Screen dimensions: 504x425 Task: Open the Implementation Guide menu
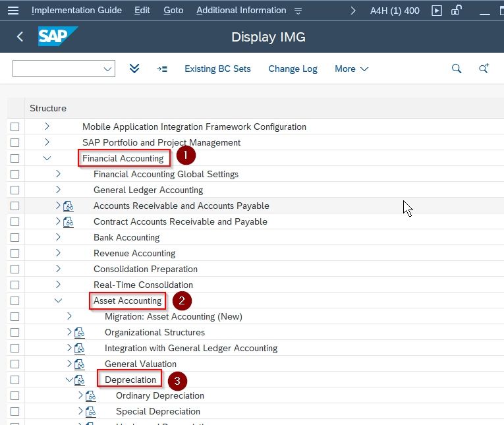point(76,11)
